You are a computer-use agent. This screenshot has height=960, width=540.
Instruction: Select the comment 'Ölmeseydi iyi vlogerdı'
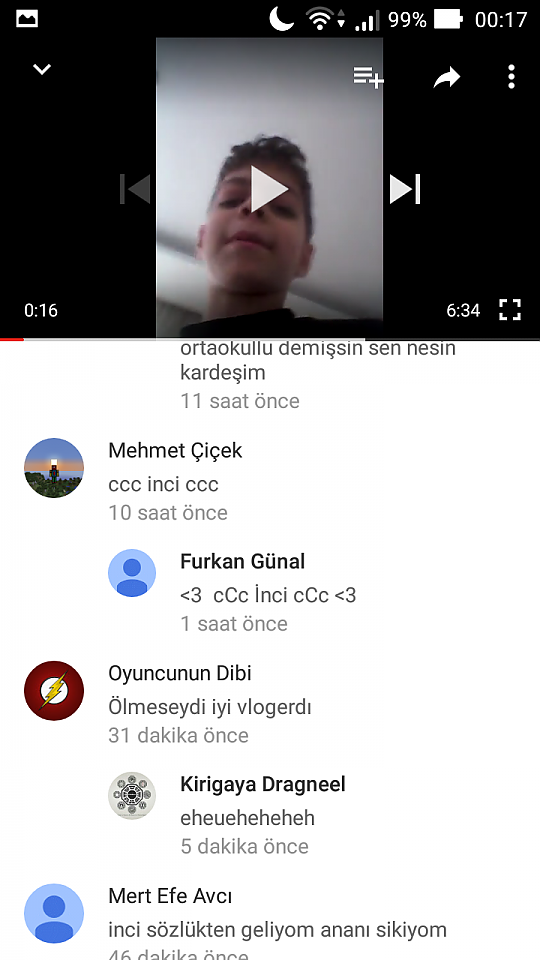click(x=210, y=708)
